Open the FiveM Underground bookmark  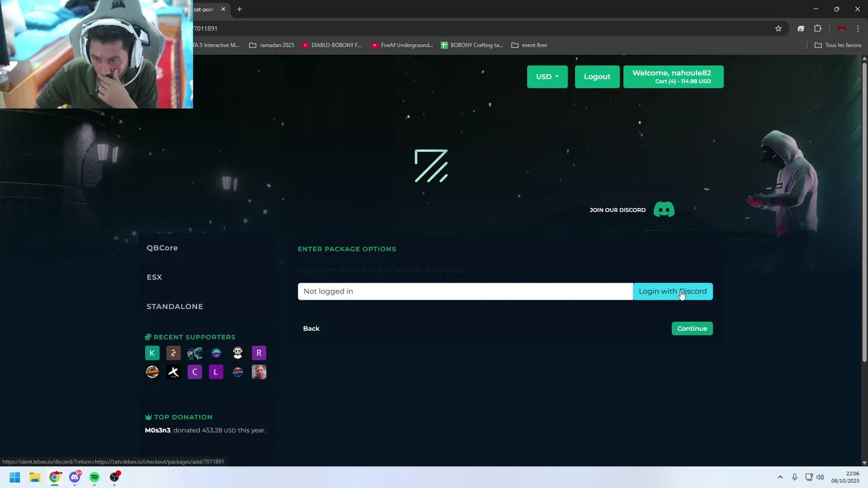pyautogui.click(x=402, y=45)
